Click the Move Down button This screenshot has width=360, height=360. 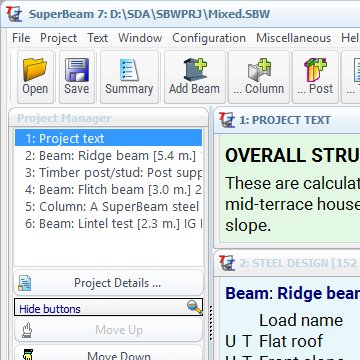(x=108, y=353)
